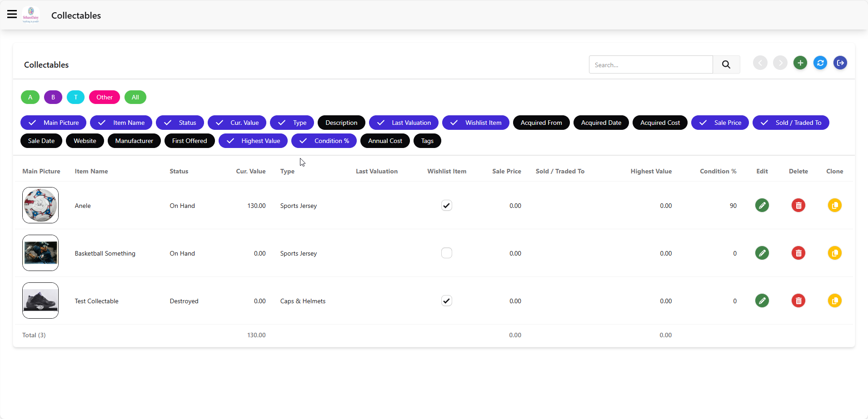Toggle the Description column chip on
The height and width of the screenshot is (419, 868).
point(341,123)
